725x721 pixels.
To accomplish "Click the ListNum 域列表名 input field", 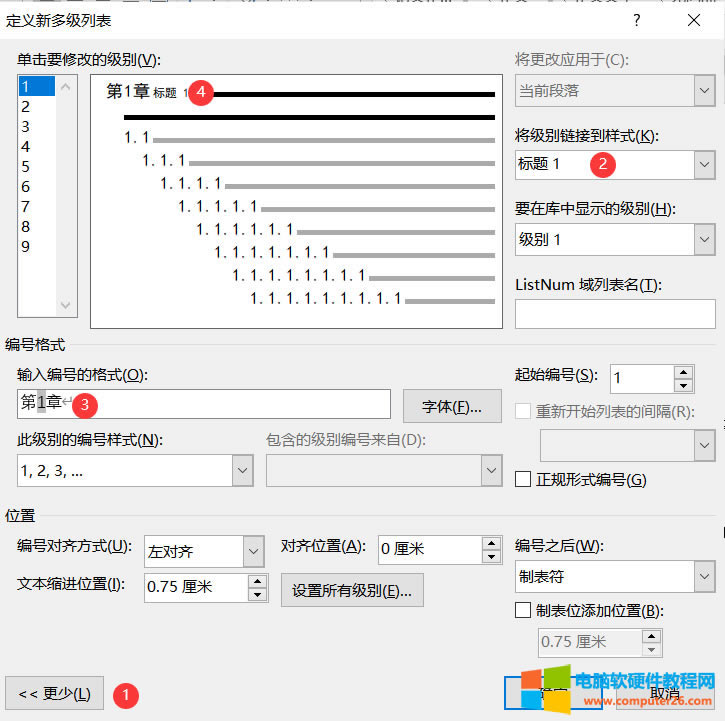I will (614, 314).
